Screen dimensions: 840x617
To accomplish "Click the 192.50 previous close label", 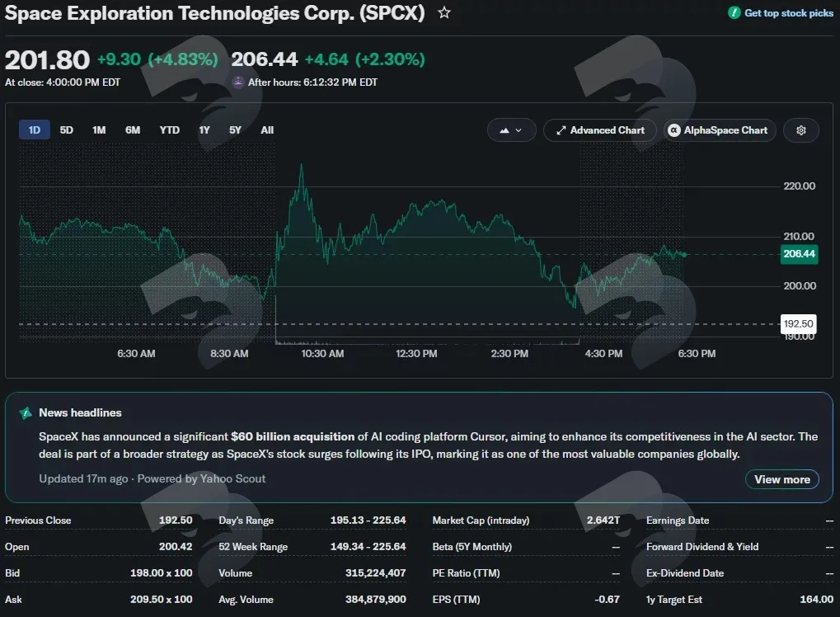I will coord(798,324).
